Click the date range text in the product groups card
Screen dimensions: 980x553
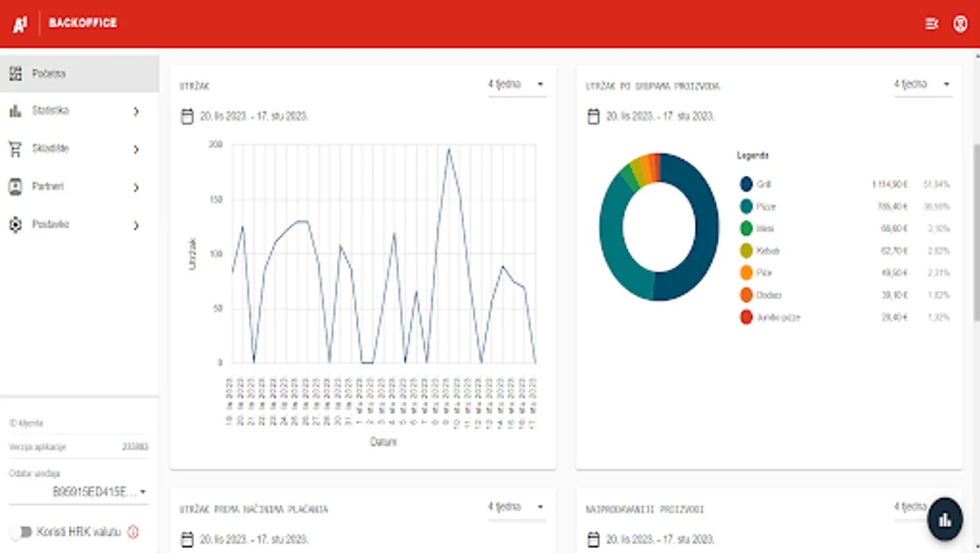[660, 116]
